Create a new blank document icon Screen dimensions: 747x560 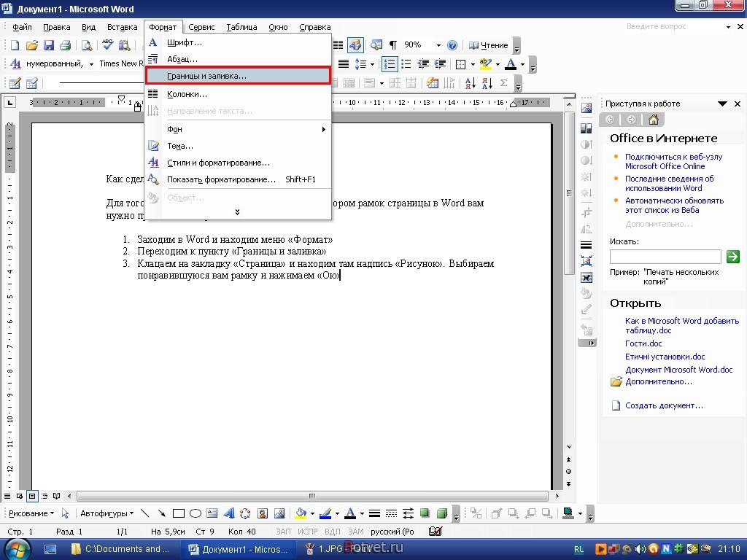tap(15, 45)
